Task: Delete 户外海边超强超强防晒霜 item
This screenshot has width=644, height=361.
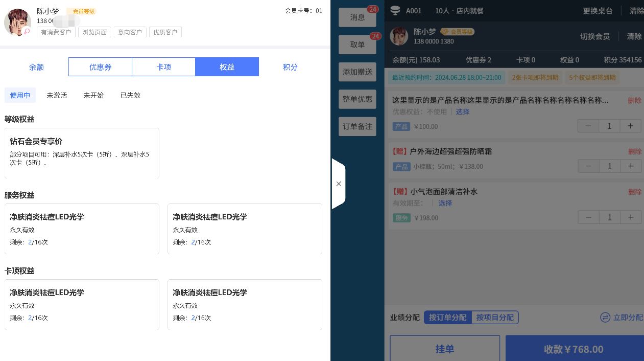Action: (x=635, y=152)
